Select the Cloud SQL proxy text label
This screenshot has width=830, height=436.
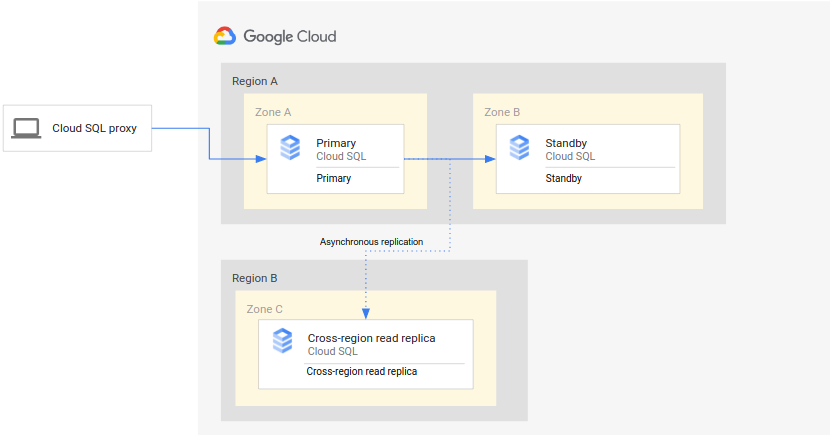(x=94, y=128)
